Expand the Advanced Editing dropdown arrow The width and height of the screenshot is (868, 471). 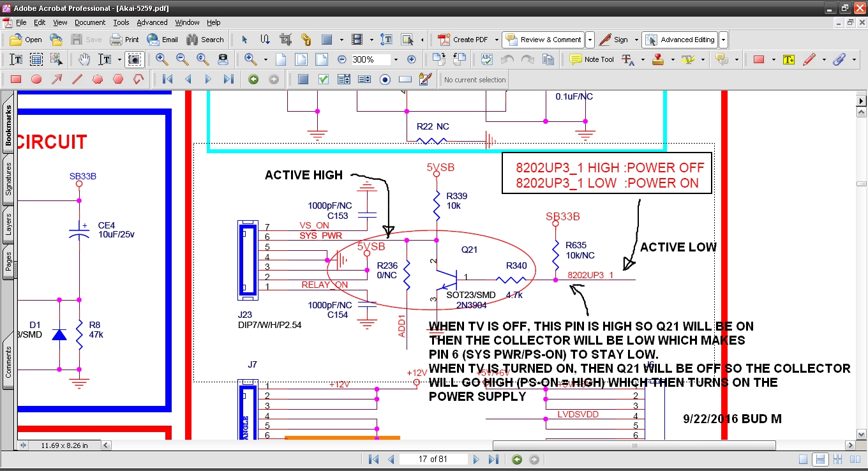point(723,40)
